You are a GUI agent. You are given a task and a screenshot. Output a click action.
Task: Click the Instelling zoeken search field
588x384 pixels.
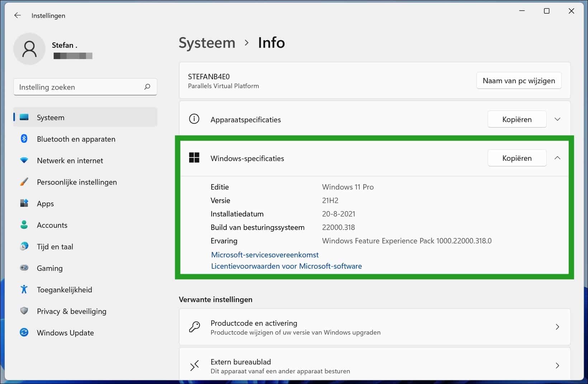(85, 87)
